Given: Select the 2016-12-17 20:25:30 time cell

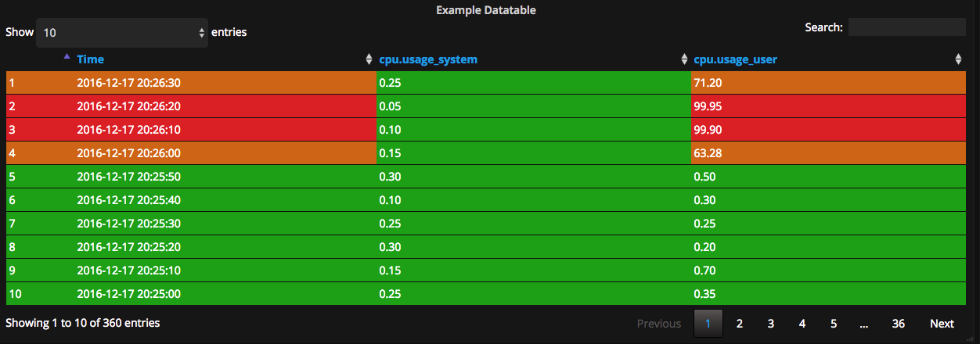Looking at the screenshot, I should (x=225, y=223).
